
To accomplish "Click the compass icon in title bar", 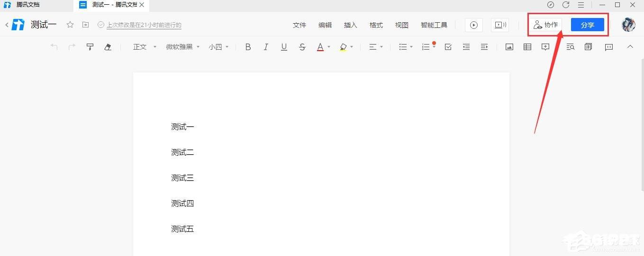I will point(550,5).
